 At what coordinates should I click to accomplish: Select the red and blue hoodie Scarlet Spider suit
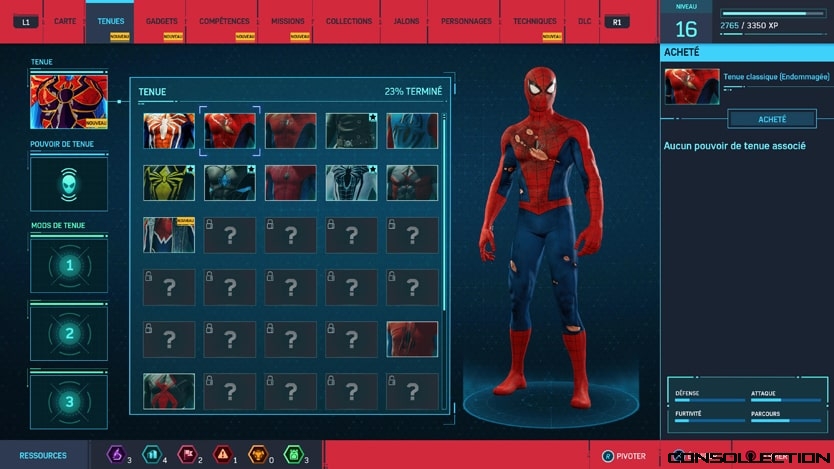point(412,131)
